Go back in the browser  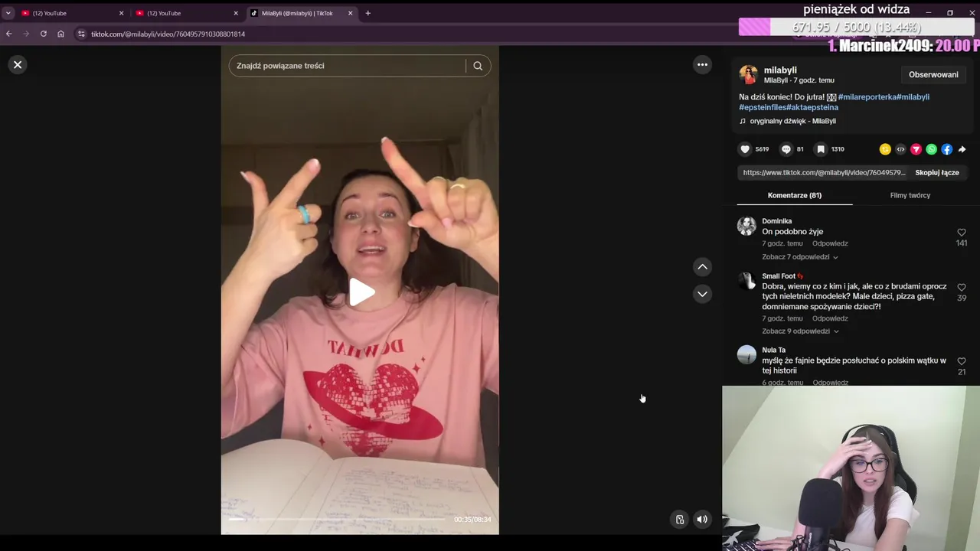[8, 34]
